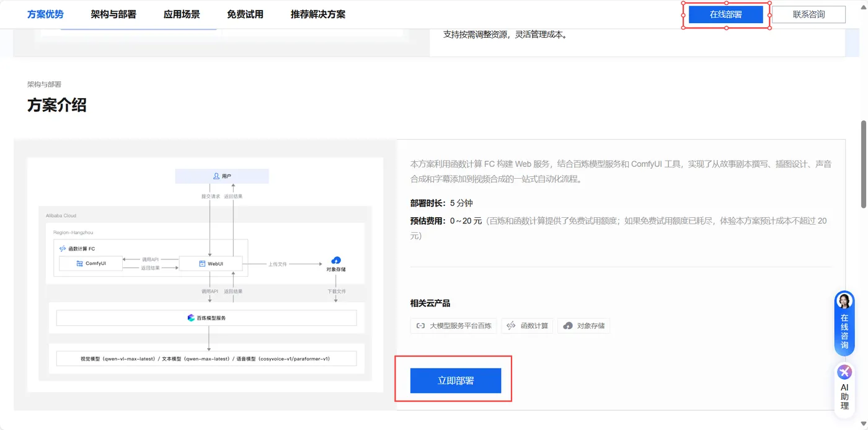Click the Alibaba Cloud label in diagram
The height and width of the screenshot is (430, 868).
[x=61, y=216]
